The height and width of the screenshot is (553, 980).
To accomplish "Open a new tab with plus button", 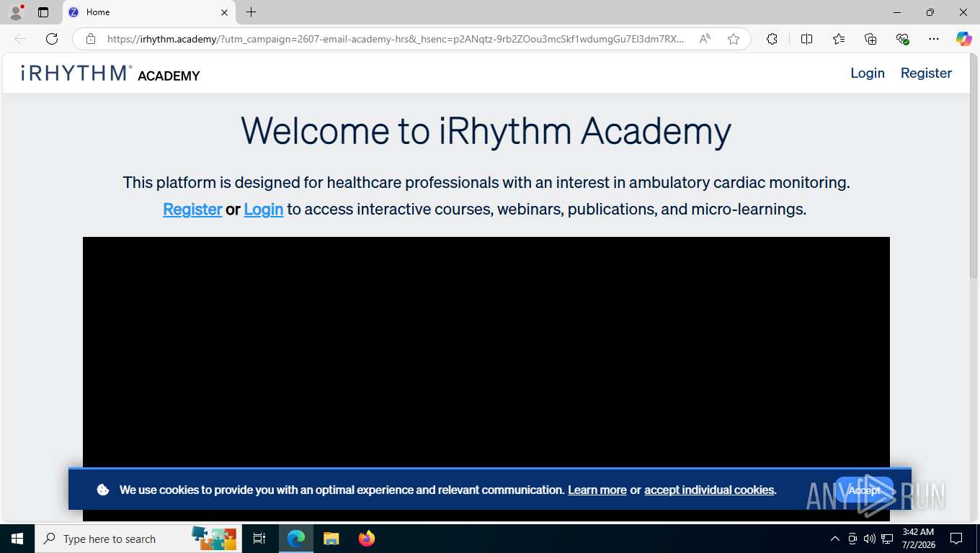I will (x=251, y=12).
